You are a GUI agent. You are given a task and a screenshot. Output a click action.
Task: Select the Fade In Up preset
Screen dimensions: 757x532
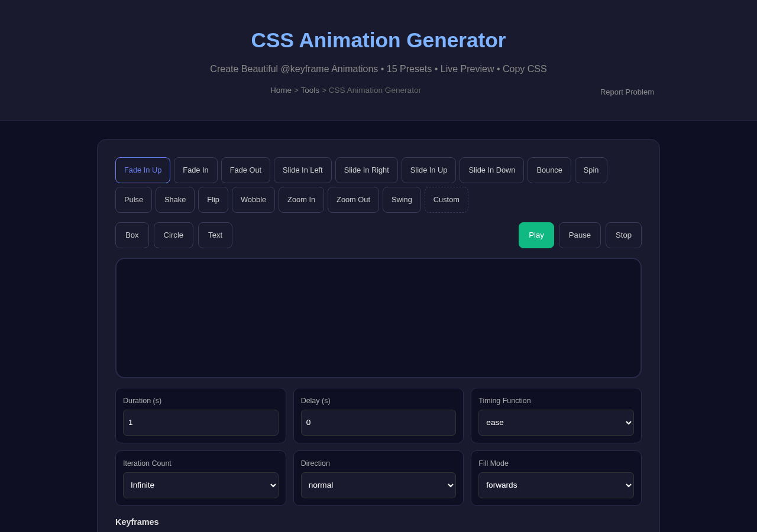coord(143,170)
